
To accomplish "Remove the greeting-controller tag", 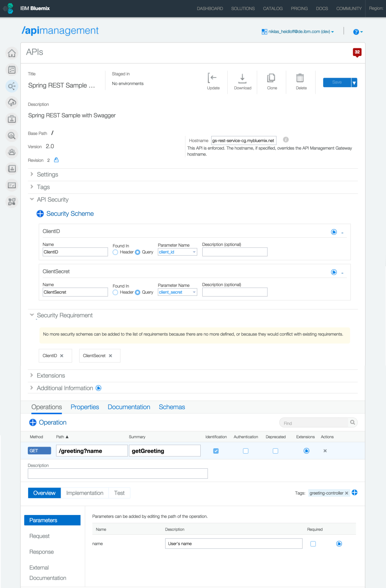I will click(347, 493).
